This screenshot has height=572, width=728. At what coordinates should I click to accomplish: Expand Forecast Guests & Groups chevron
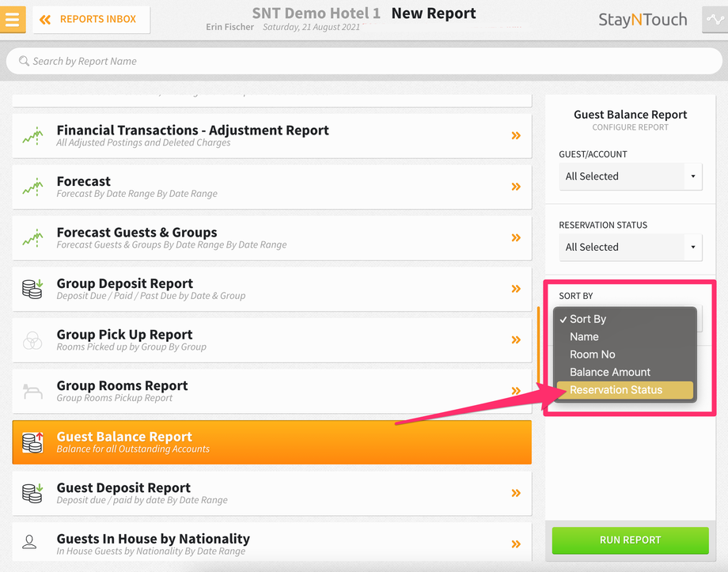pyautogui.click(x=516, y=237)
